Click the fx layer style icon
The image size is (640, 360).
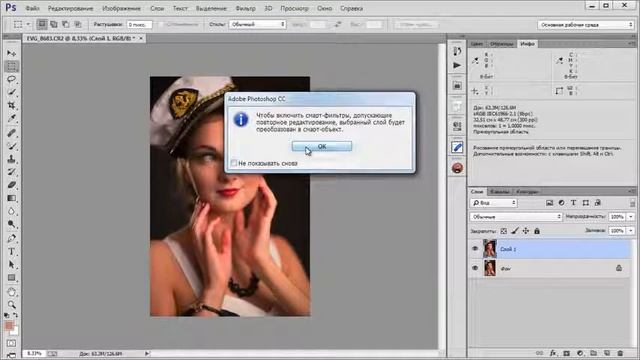click(x=553, y=353)
